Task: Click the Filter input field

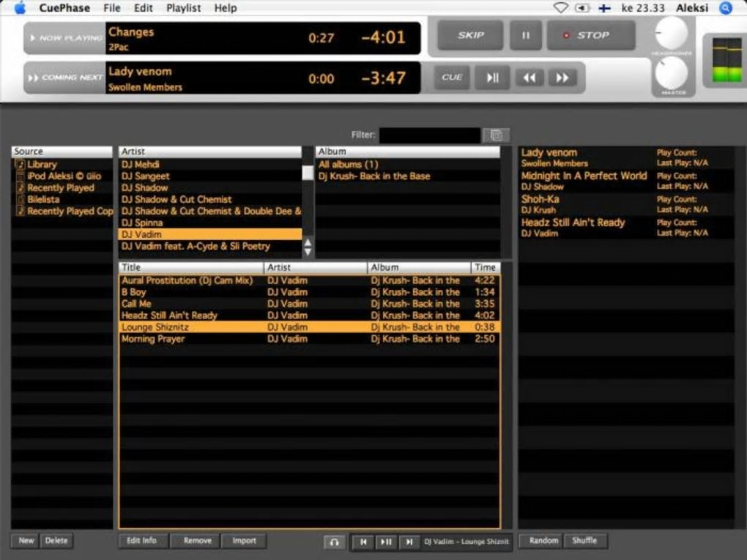Action: [430, 135]
